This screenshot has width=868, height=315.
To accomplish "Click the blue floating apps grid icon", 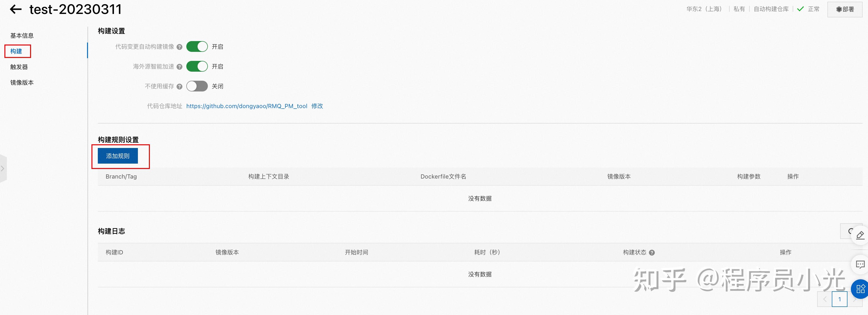I will pyautogui.click(x=860, y=289).
